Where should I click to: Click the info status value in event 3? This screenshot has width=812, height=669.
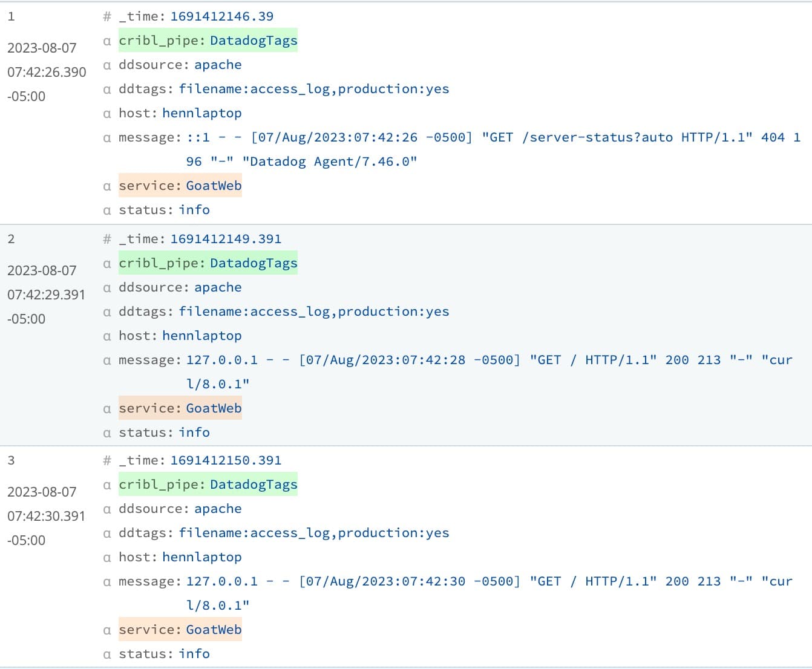(x=194, y=654)
